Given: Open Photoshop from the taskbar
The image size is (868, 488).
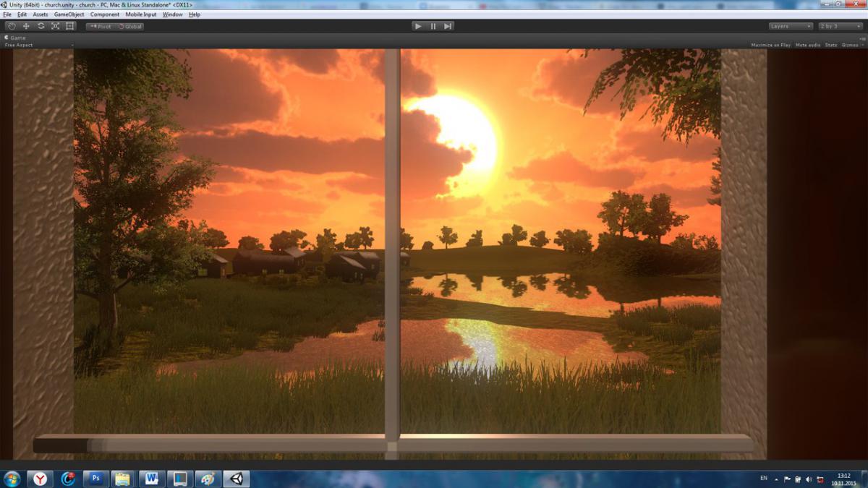Looking at the screenshot, I should click(95, 479).
